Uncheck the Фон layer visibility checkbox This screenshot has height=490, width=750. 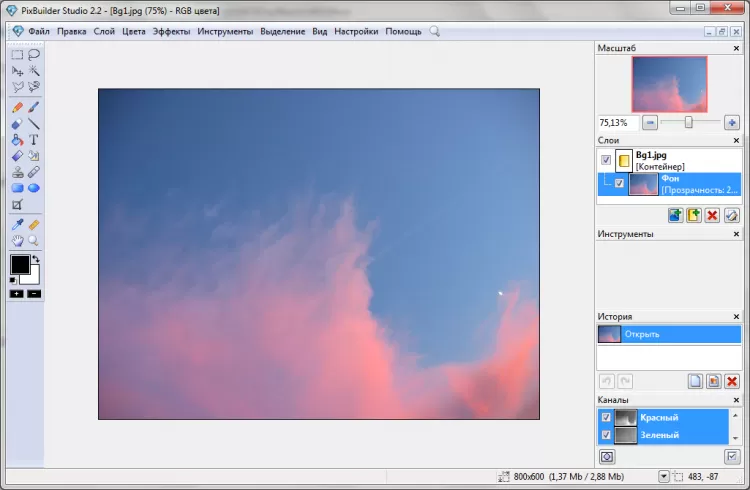point(619,183)
